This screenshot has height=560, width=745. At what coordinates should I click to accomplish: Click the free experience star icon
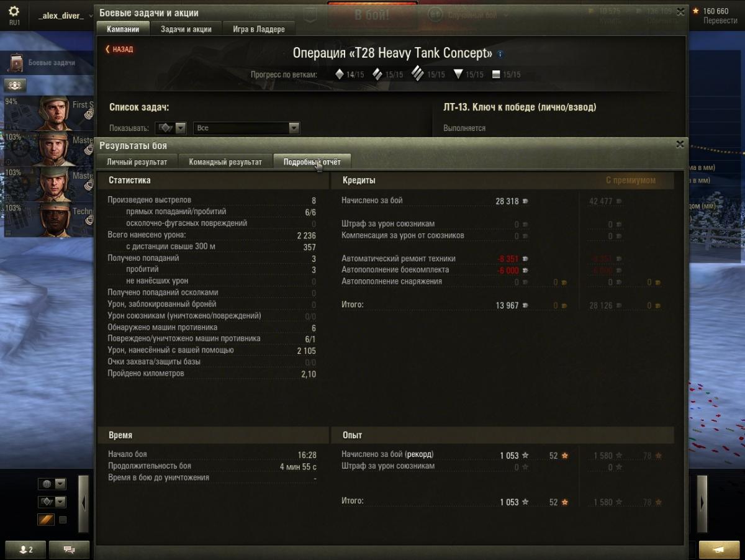pyautogui.click(x=695, y=11)
